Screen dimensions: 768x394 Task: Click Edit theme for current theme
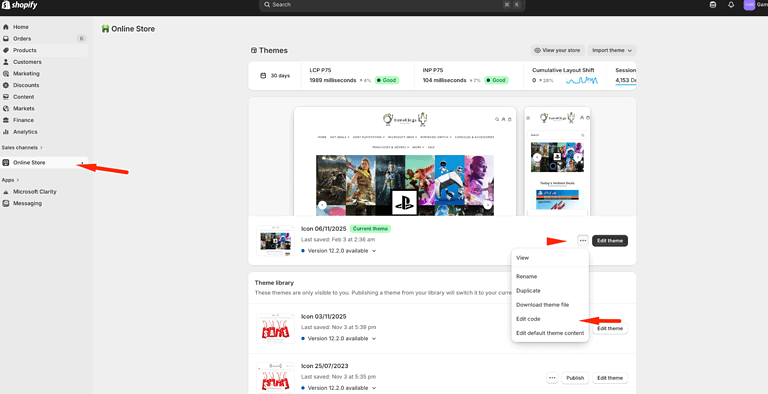click(x=610, y=241)
